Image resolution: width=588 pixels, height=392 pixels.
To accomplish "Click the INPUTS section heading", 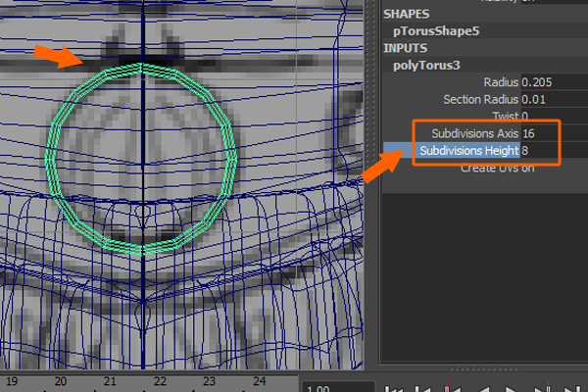I will 405,48.
